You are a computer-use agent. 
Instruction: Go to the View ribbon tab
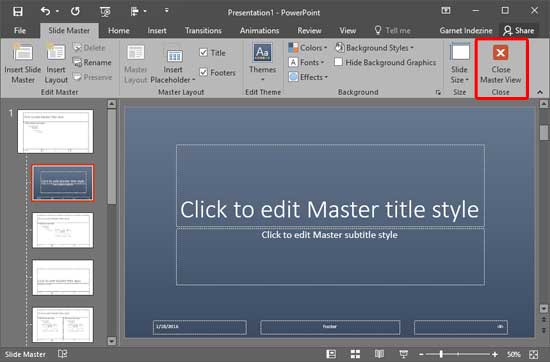(x=348, y=31)
